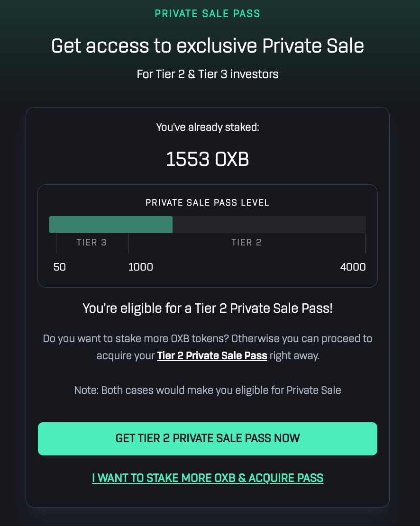Viewport: 420px width, 526px height.
Task: Click the Get Tier 2 Private Sale Pass Now button
Action: pos(208,438)
